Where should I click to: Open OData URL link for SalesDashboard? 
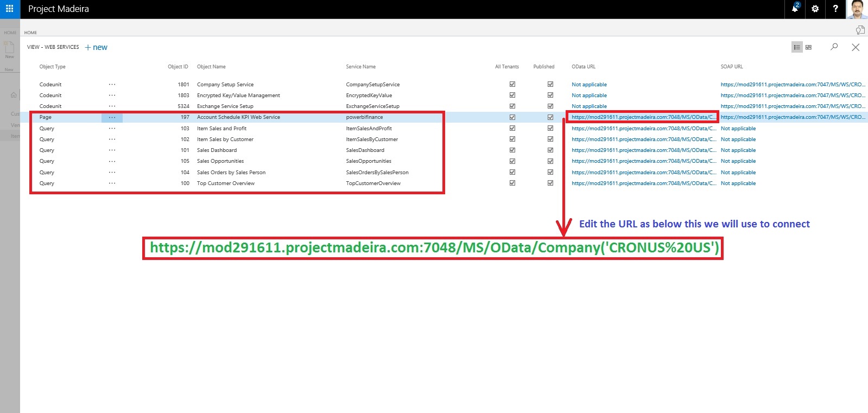(644, 150)
